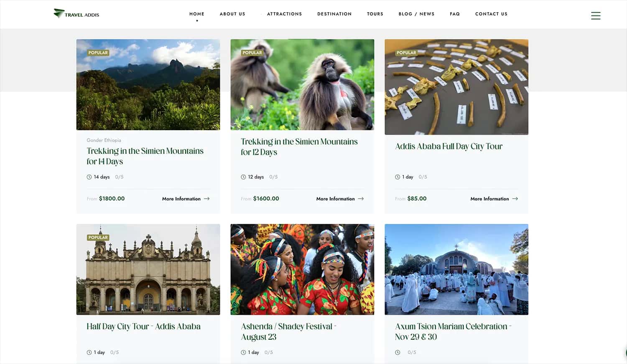Open Axum Tsion Mariam Celebration title
Image resolution: width=627 pixels, height=364 pixels.
(453, 332)
